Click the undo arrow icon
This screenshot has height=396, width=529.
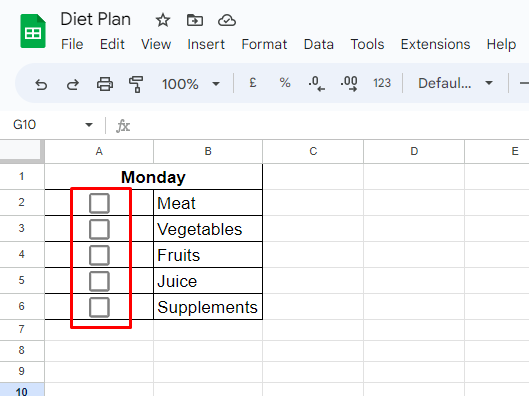(x=41, y=84)
